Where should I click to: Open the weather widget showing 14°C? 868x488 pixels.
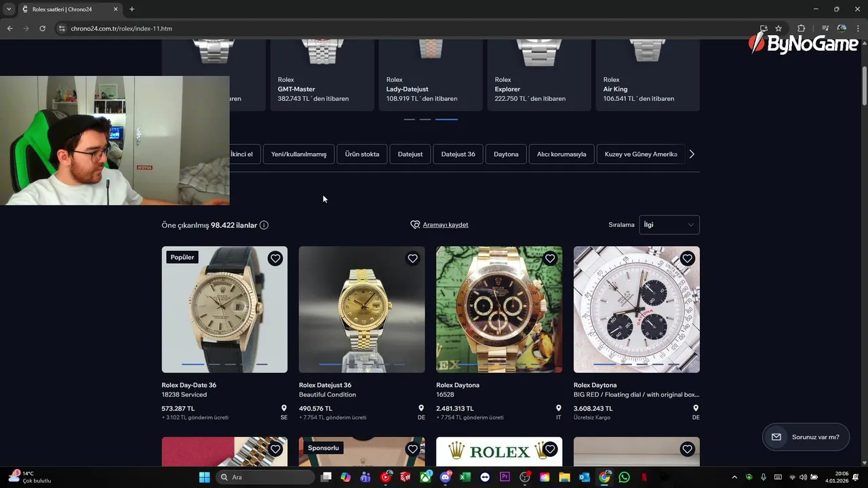(x=30, y=477)
